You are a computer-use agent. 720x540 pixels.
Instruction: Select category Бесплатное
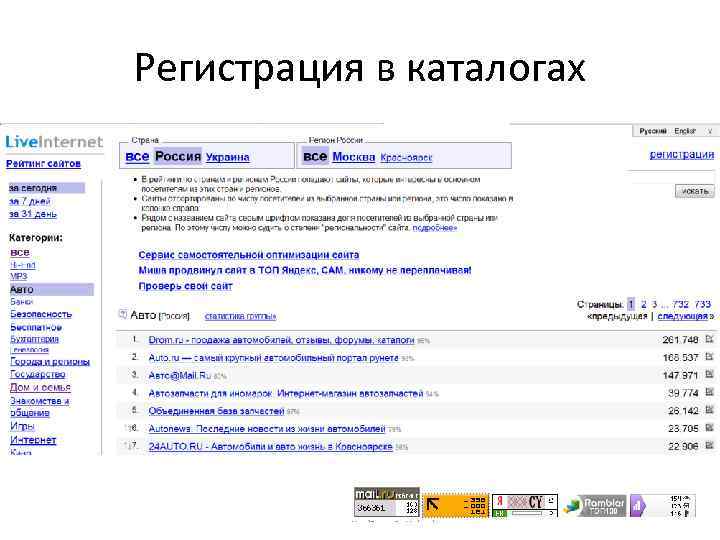(x=36, y=327)
